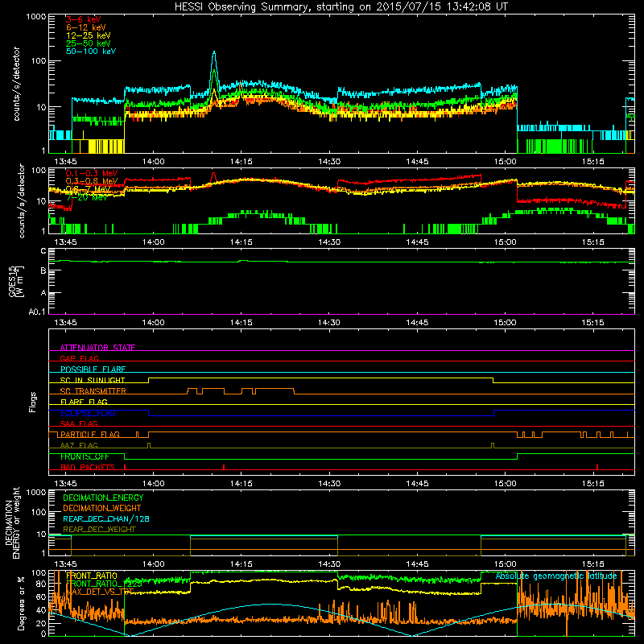This screenshot has height=644, width=644.
Task: Click the REAR_DEC_CHAN/128 legend label
Action: tap(106, 518)
